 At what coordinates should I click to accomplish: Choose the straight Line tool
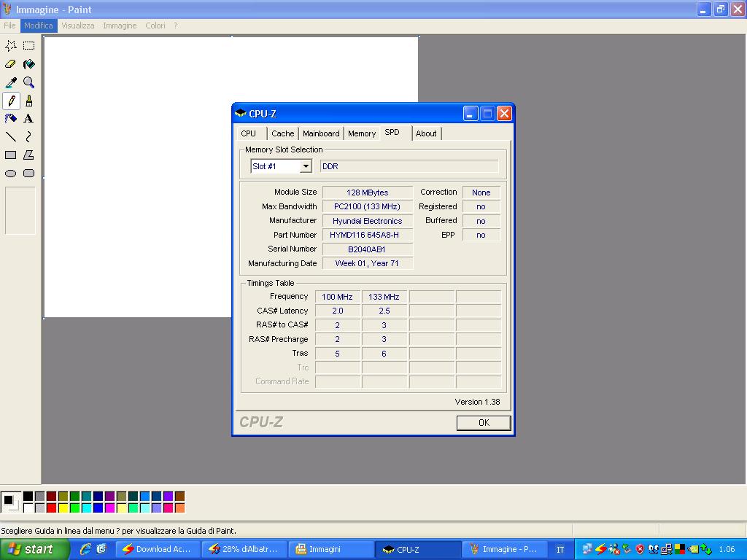click(10, 137)
